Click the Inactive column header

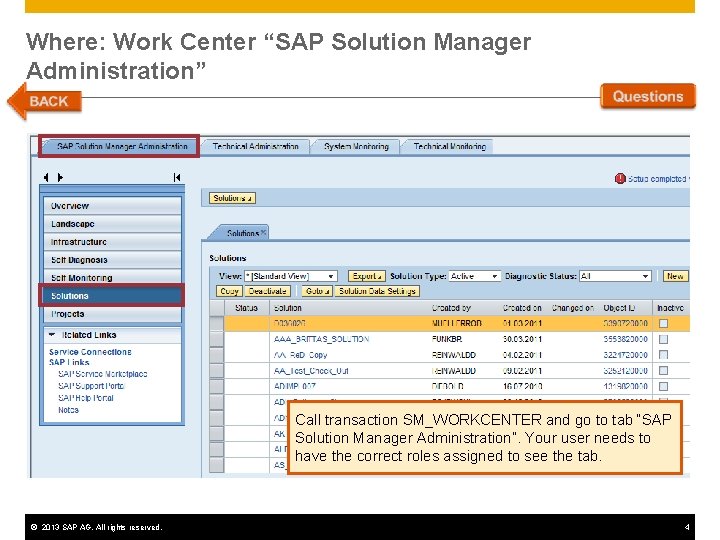coord(670,308)
